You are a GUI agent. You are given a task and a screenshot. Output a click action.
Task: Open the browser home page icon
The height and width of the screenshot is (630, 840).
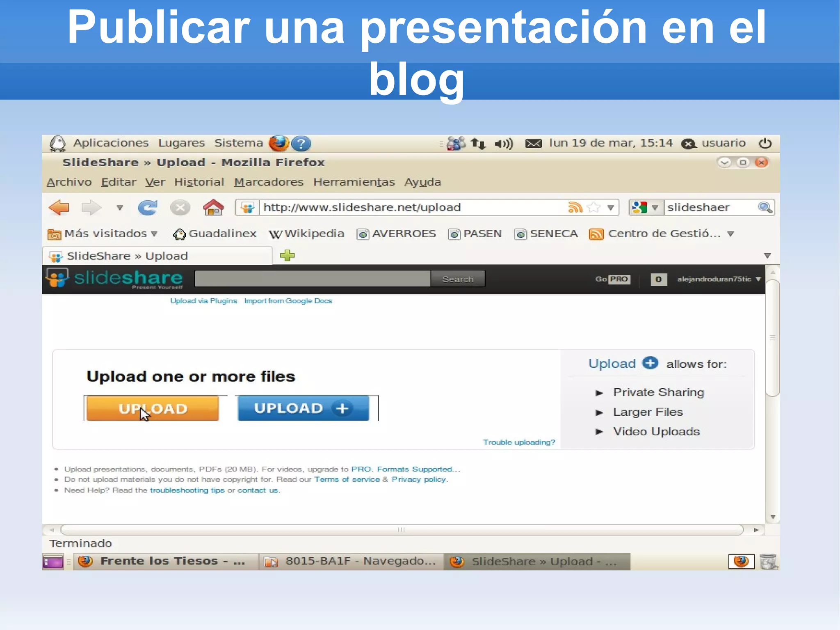[x=213, y=207]
